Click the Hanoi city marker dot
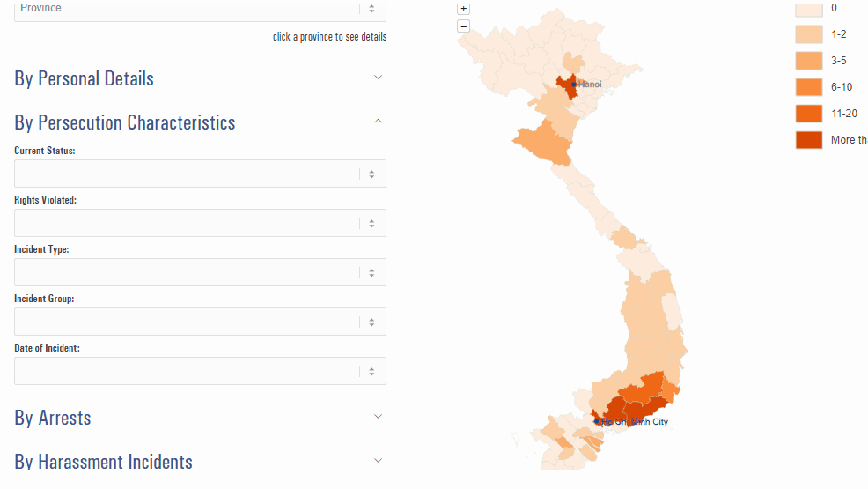Image resolution: width=868 pixels, height=489 pixels. tap(574, 85)
